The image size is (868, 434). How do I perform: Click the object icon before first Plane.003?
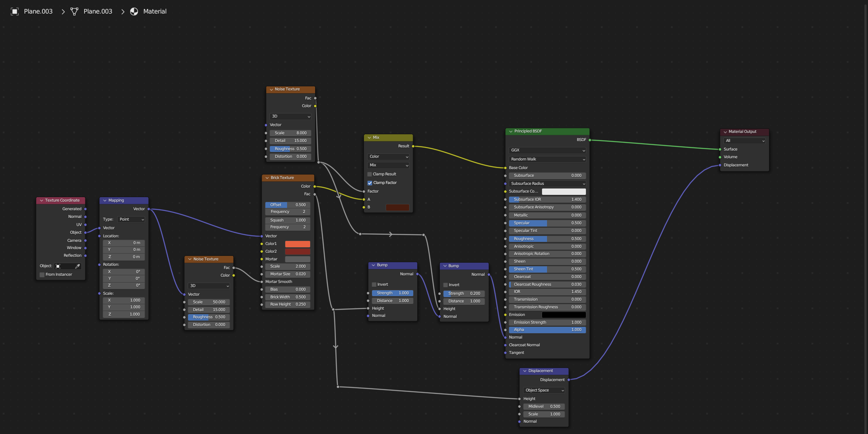pyautogui.click(x=14, y=11)
